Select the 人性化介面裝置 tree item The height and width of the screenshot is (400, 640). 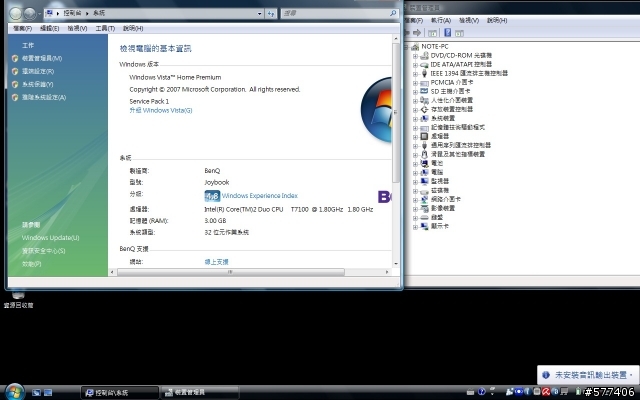pyautogui.click(x=451, y=100)
